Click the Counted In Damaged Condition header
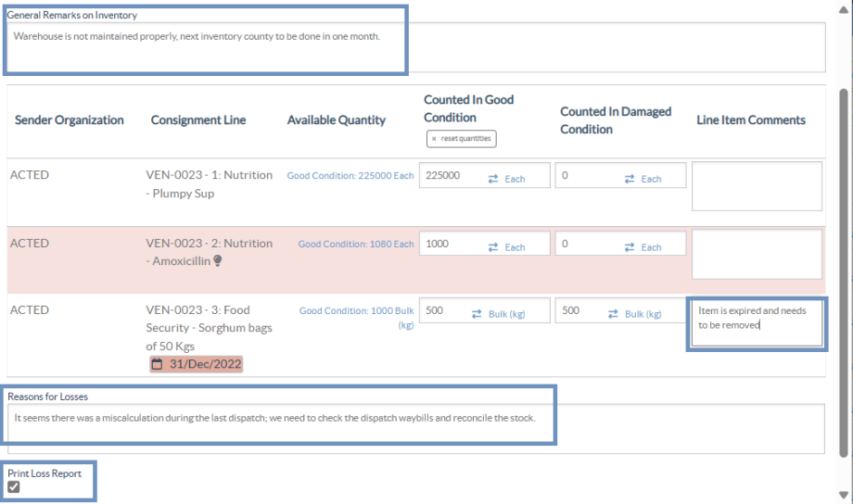The width and height of the screenshot is (853, 504). pos(616,120)
